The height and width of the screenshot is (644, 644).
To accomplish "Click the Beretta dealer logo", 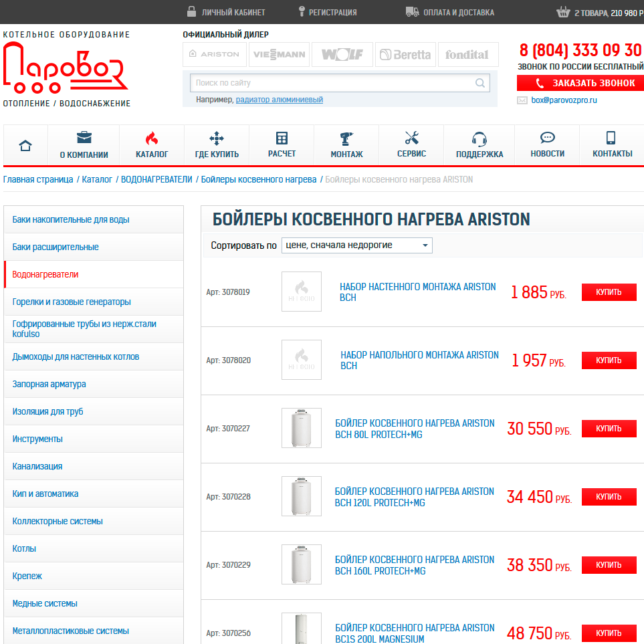I will (x=405, y=54).
